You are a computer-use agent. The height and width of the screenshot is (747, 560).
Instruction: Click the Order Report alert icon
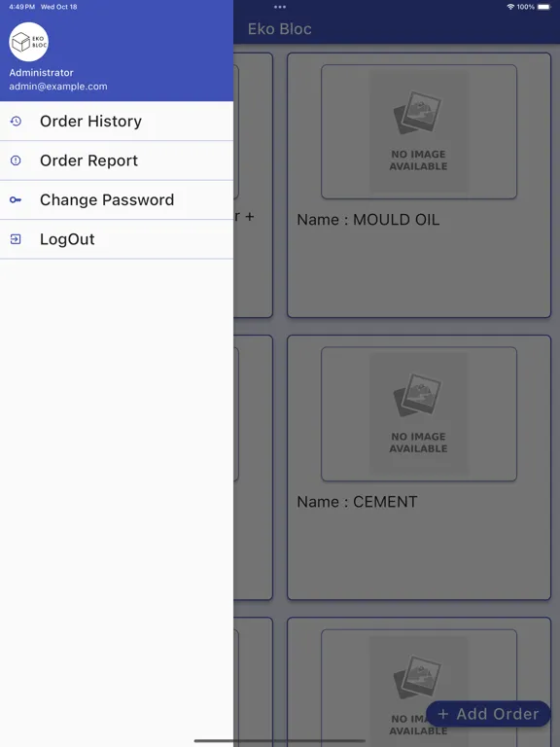(16, 160)
